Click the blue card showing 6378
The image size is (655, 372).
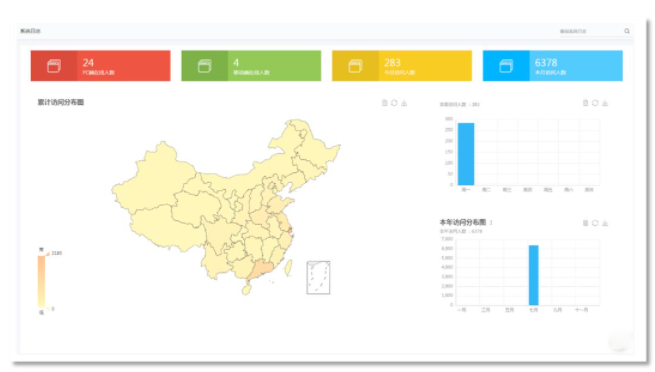(x=553, y=66)
